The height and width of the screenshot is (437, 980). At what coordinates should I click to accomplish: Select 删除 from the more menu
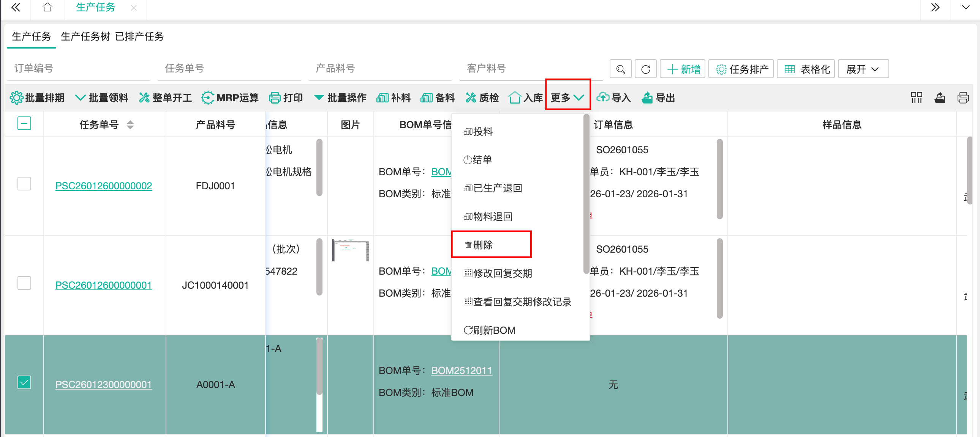482,245
